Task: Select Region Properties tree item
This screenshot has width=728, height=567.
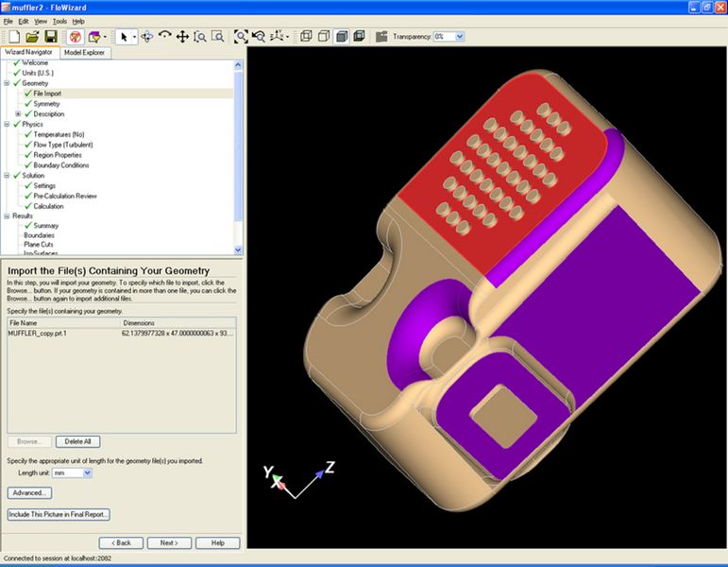Action: [58, 155]
